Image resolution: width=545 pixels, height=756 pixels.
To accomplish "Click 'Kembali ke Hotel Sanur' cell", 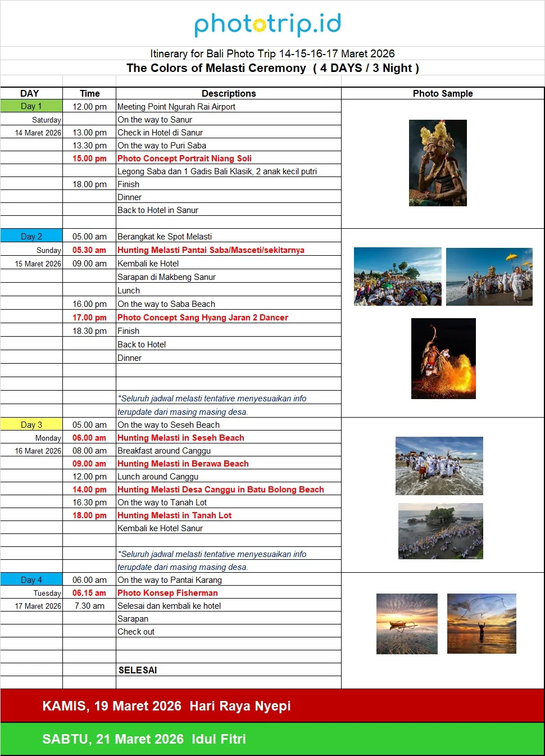I will 229,528.
